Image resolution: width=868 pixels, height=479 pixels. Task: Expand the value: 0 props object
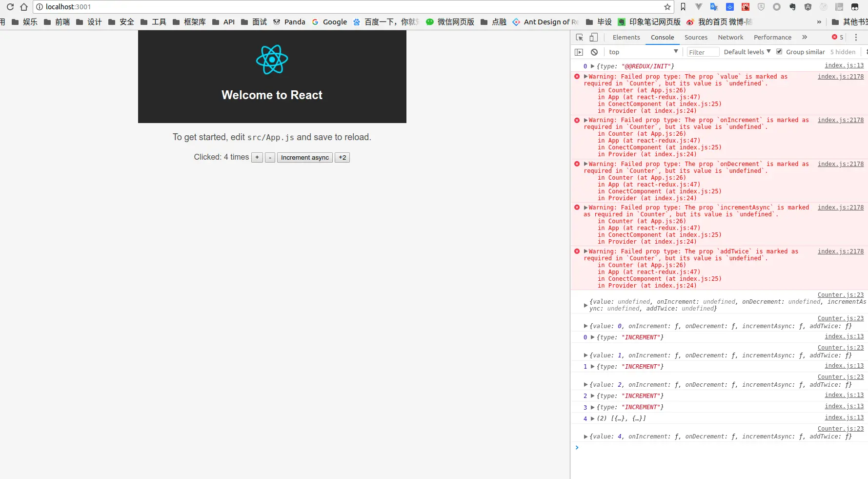click(x=585, y=326)
